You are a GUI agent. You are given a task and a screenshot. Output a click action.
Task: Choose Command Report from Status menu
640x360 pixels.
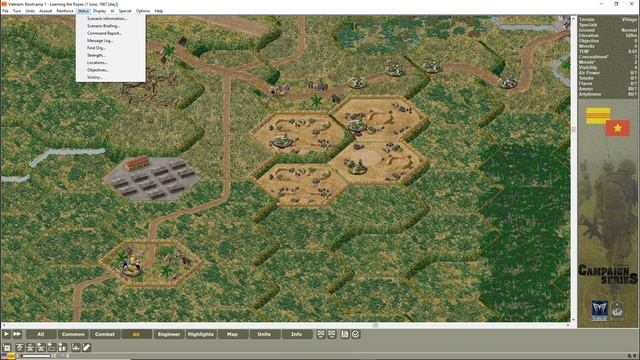pyautogui.click(x=110, y=33)
